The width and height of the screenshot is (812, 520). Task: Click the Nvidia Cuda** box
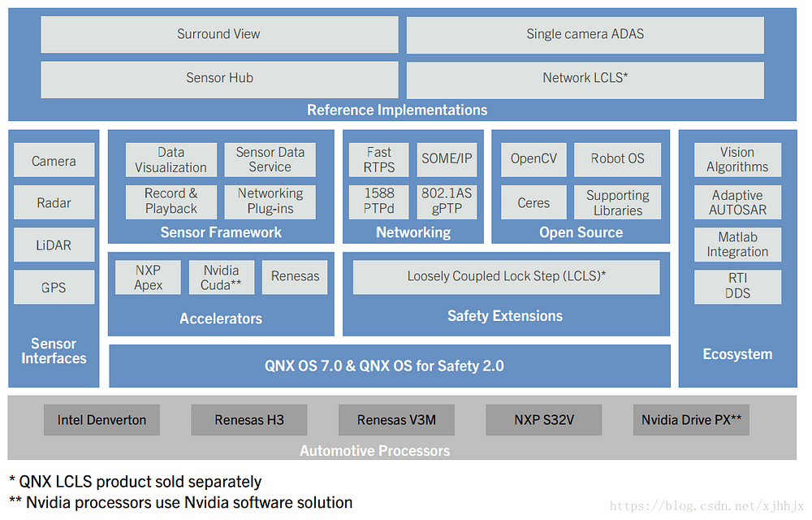pyautogui.click(x=221, y=278)
